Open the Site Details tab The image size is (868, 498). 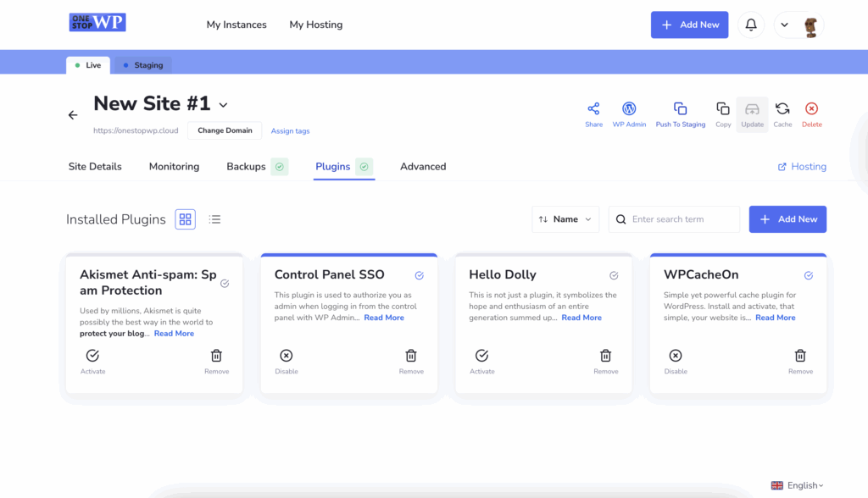tap(95, 167)
